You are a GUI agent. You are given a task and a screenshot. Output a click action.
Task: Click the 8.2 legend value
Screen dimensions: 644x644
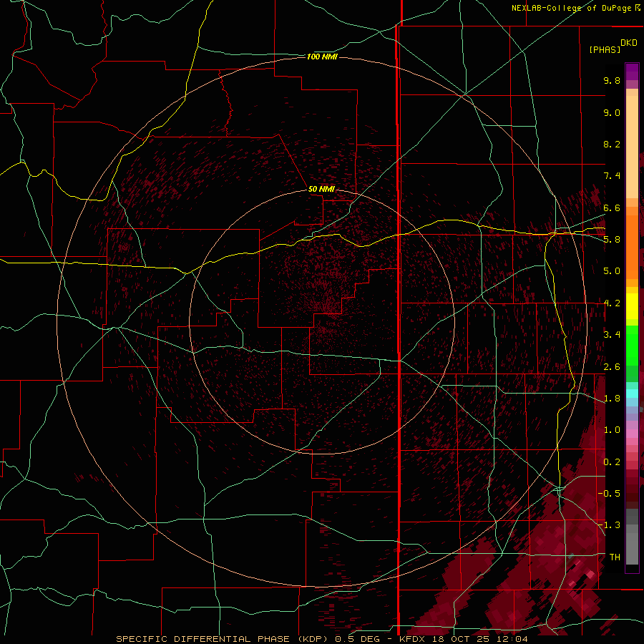pyautogui.click(x=612, y=144)
